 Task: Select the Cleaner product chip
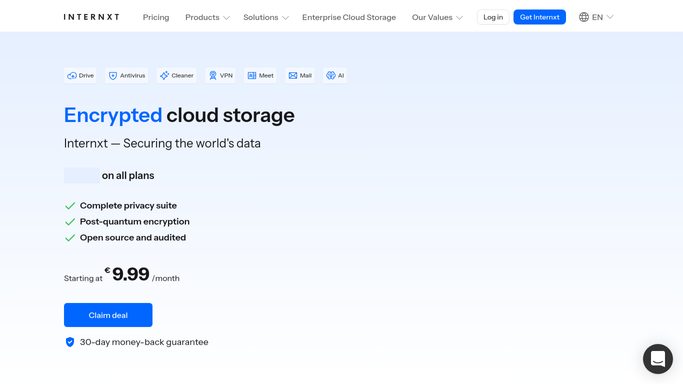tap(176, 75)
